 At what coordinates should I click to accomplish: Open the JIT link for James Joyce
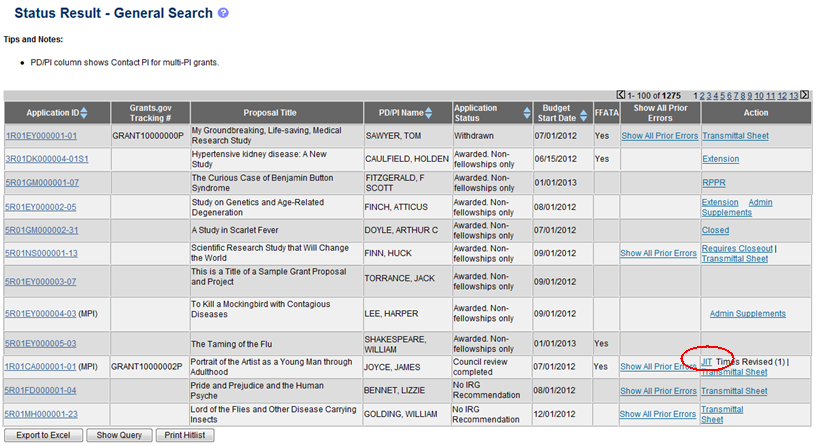pyautogui.click(x=707, y=361)
